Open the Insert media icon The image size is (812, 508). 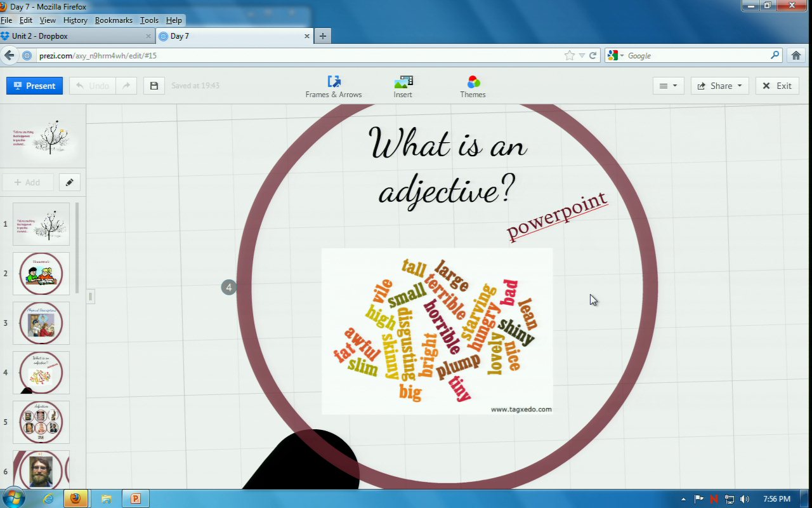pyautogui.click(x=403, y=81)
